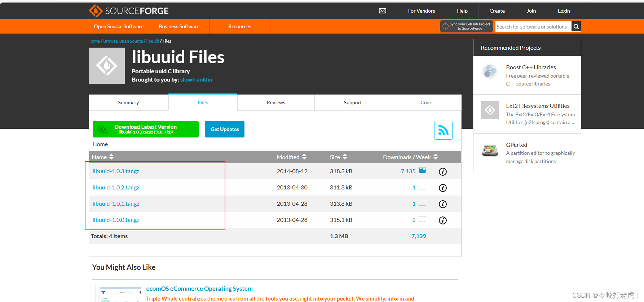Sort file list by Name

click(x=103, y=157)
